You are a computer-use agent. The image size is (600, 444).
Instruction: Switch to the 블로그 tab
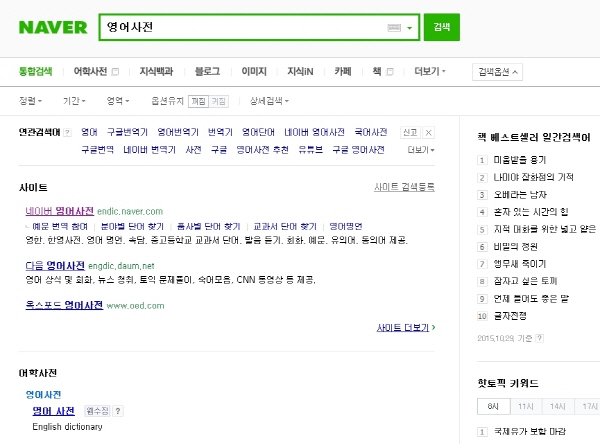coord(207,72)
